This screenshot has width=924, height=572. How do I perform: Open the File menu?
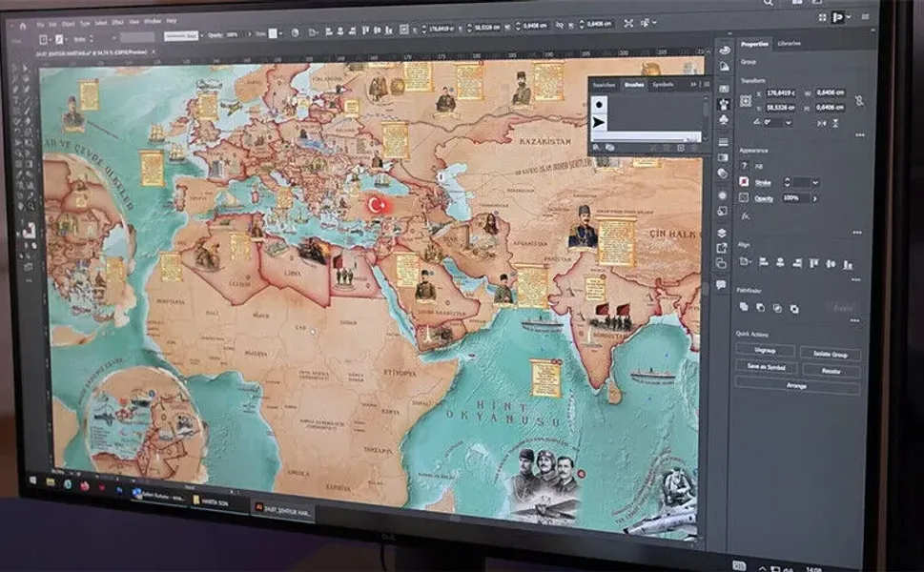click(x=40, y=25)
